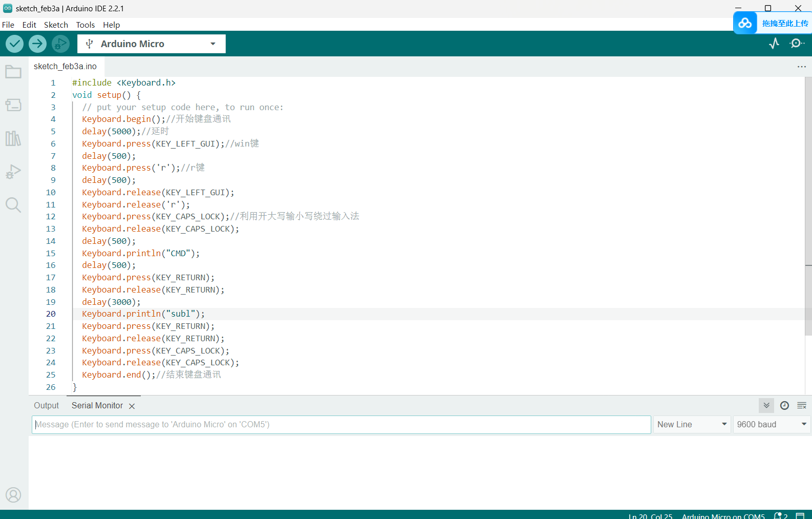The width and height of the screenshot is (812, 519).
Task: Close the Serial Monitor tab
Action: click(132, 406)
